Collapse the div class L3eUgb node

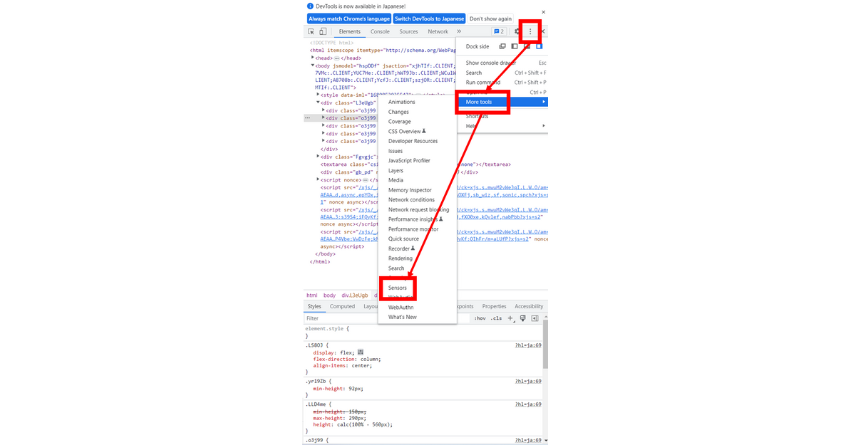(318, 102)
